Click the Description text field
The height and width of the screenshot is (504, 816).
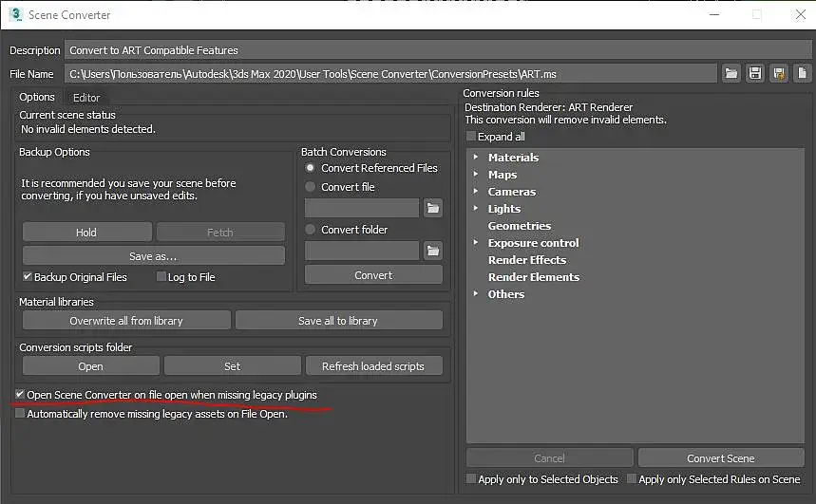pyautogui.click(x=438, y=50)
